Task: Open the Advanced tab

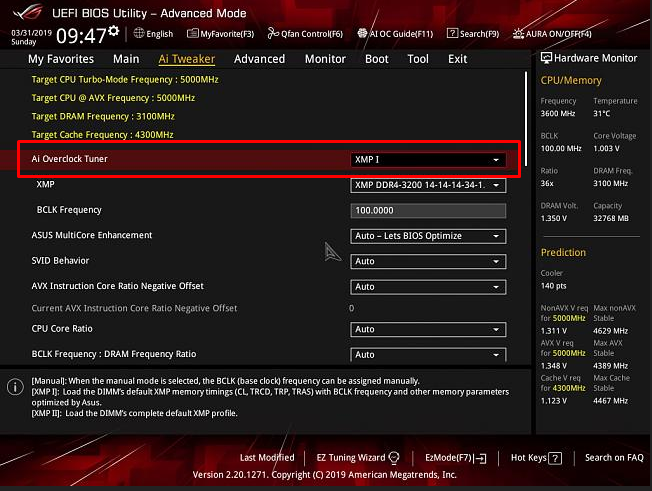Action: (x=259, y=59)
